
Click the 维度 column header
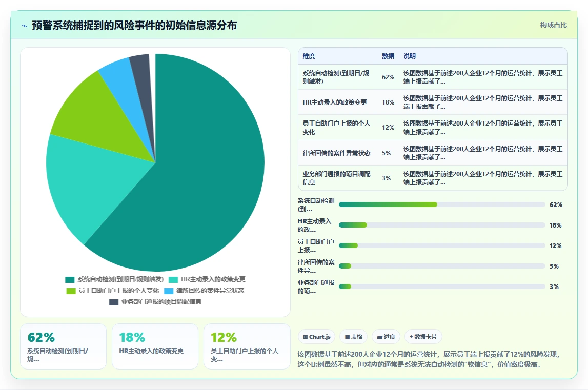point(309,56)
